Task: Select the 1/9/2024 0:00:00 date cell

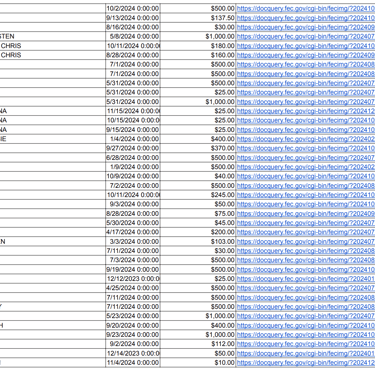Action: [133, 167]
